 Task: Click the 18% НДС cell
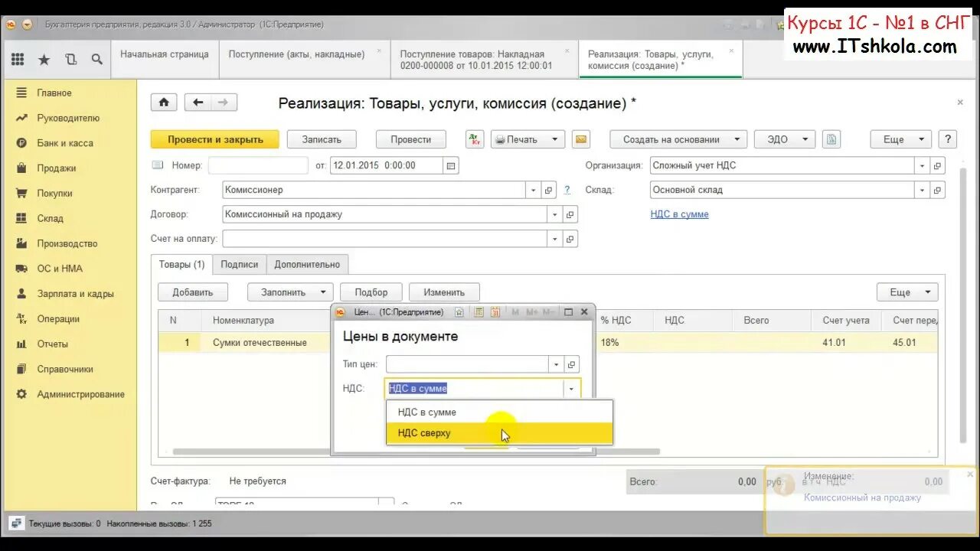click(x=625, y=343)
